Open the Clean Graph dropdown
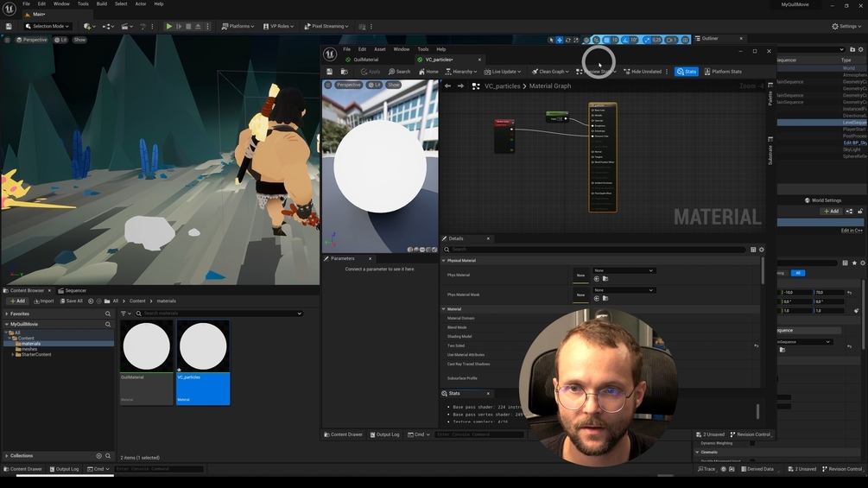The width and height of the screenshot is (868, 488). pos(550,72)
